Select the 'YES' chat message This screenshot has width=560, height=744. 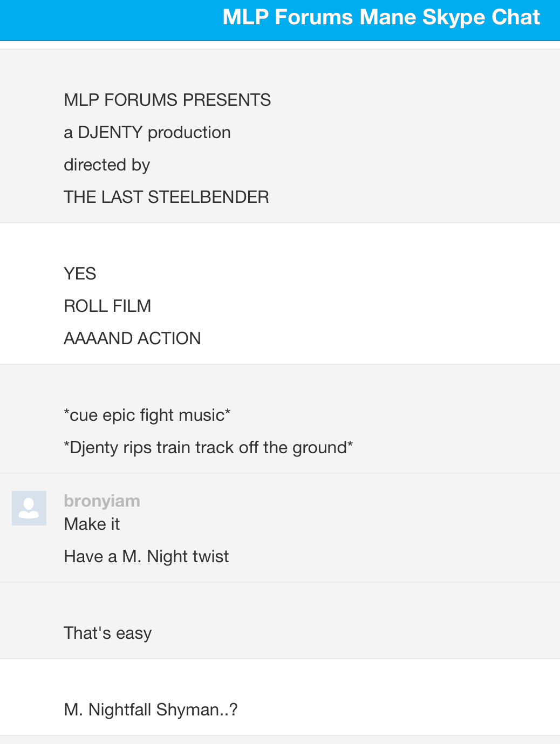coord(80,274)
